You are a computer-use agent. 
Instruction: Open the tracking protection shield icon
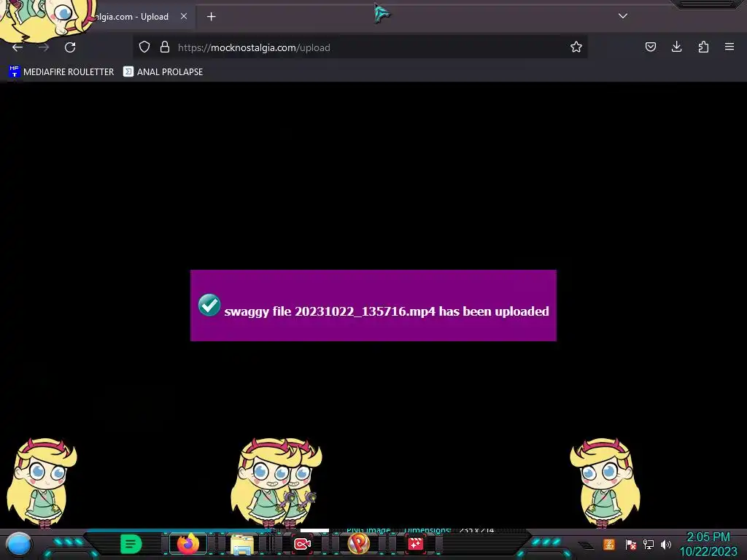pos(144,47)
